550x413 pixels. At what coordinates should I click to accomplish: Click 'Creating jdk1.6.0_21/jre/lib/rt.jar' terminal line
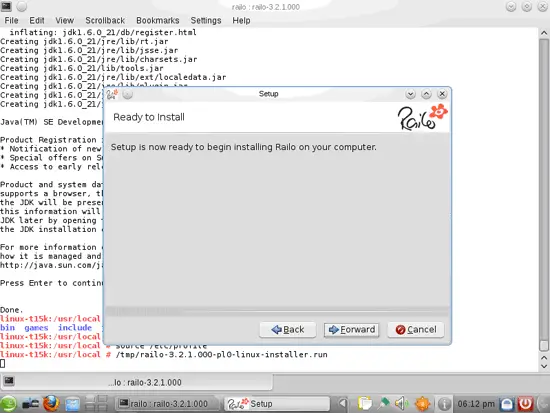84,41
